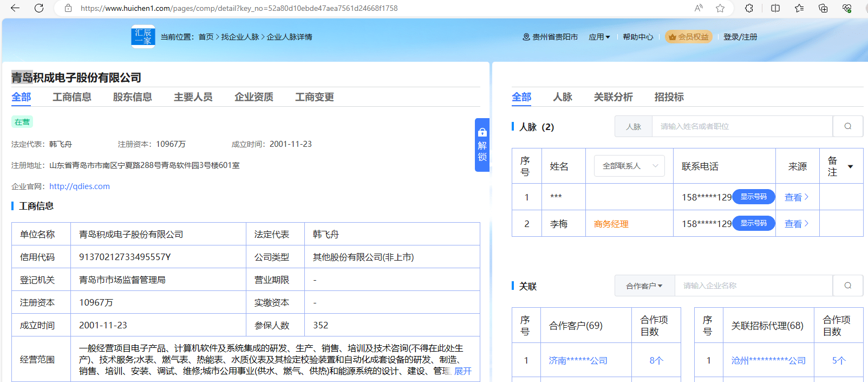868x382 pixels.
Task: Open company website http://qdies.com
Action: click(80, 186)
